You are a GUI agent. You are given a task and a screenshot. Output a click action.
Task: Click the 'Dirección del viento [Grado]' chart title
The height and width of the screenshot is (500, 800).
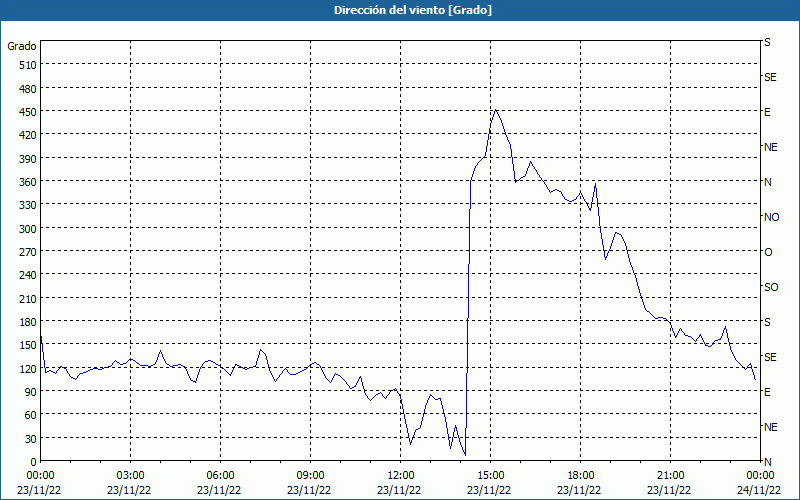pos(412,10)
